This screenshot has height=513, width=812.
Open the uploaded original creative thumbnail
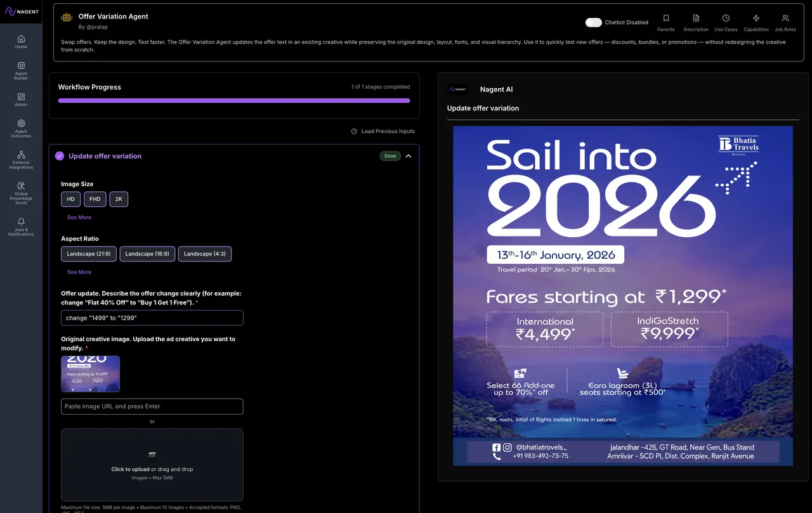click(91, 374)
